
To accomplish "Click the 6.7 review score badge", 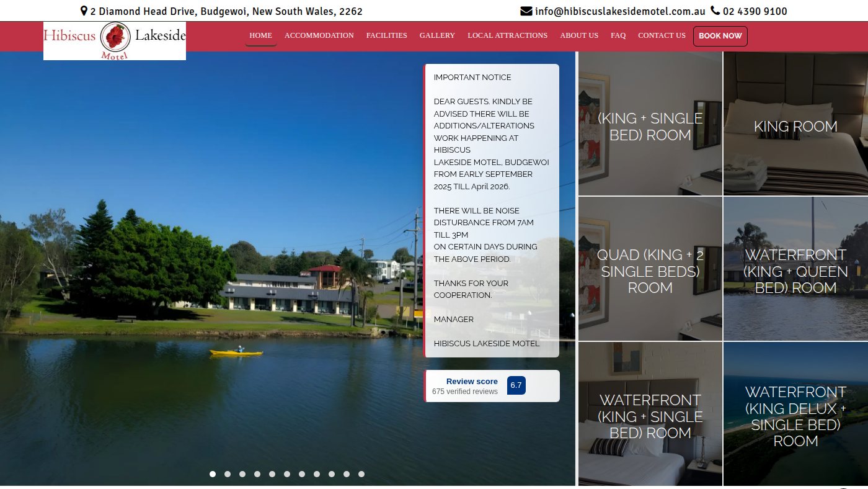I will point(516,385).
